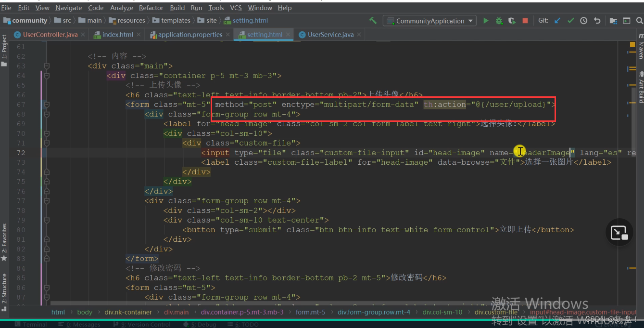This screenshot has height=328, width=644.
Task: Stop the running app with red square
Action: pos(525,21)
